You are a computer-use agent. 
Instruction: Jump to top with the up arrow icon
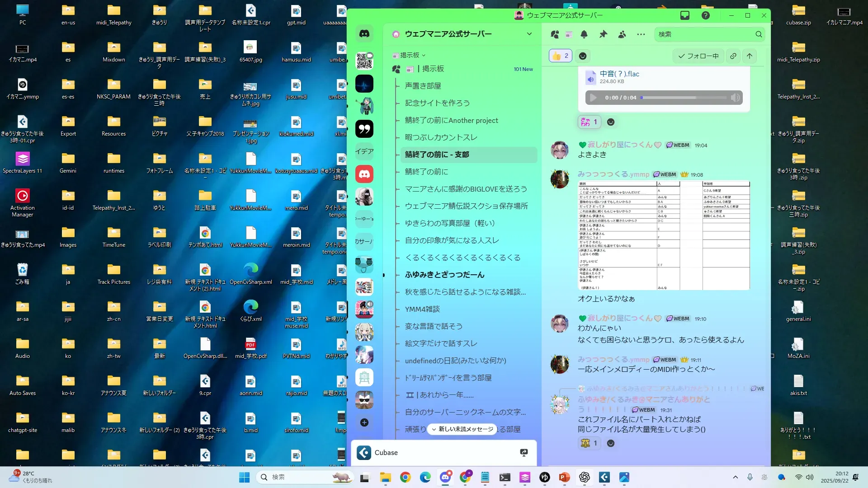pyautogui.click(x=750, y=56)
